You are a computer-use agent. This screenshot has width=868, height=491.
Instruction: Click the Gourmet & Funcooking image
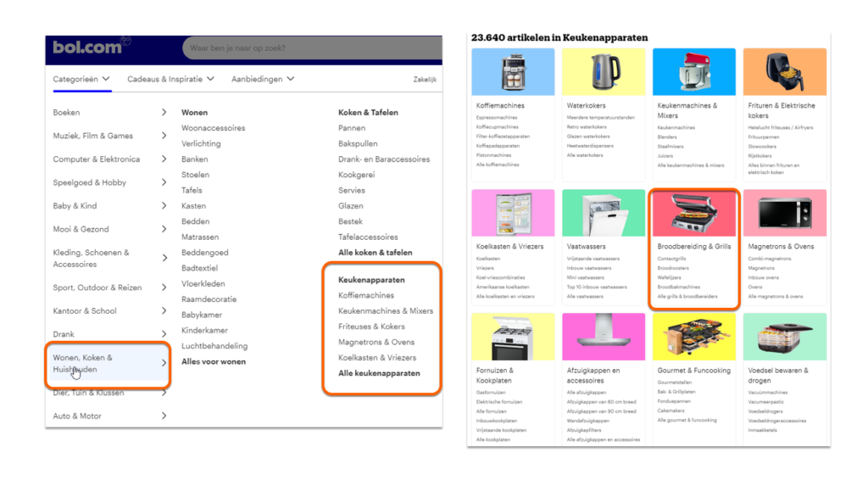click(x=694, y=337)
